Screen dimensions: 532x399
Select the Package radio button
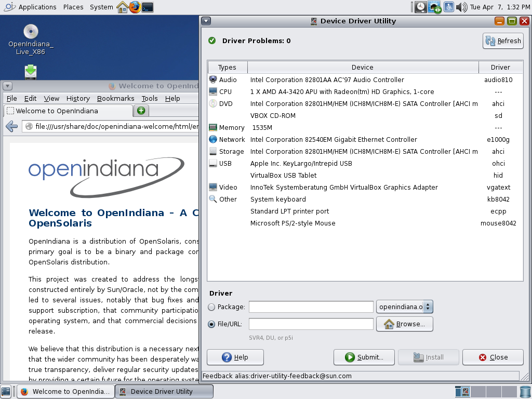(211, 307)
